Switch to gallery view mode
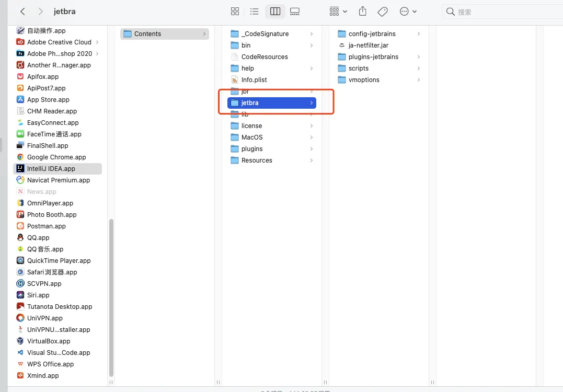Screen dimensions: 563x392 [x=295, y=11]
